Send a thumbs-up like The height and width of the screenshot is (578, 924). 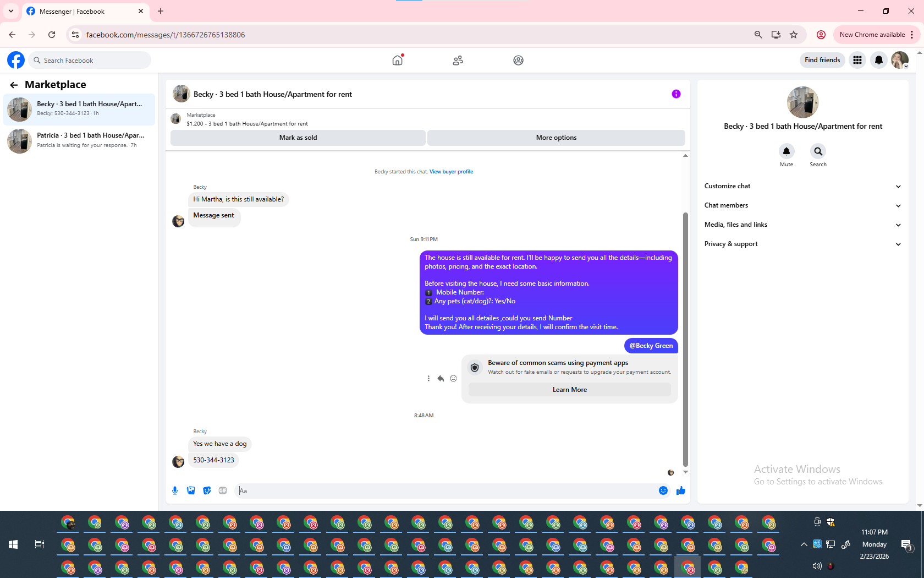(x=681, y=490)
